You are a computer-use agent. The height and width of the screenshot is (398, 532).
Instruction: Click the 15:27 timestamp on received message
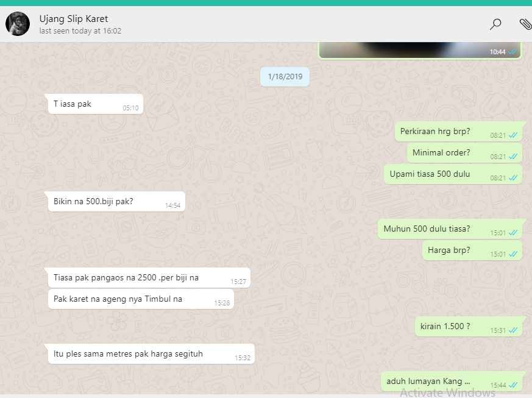[238, 282]
